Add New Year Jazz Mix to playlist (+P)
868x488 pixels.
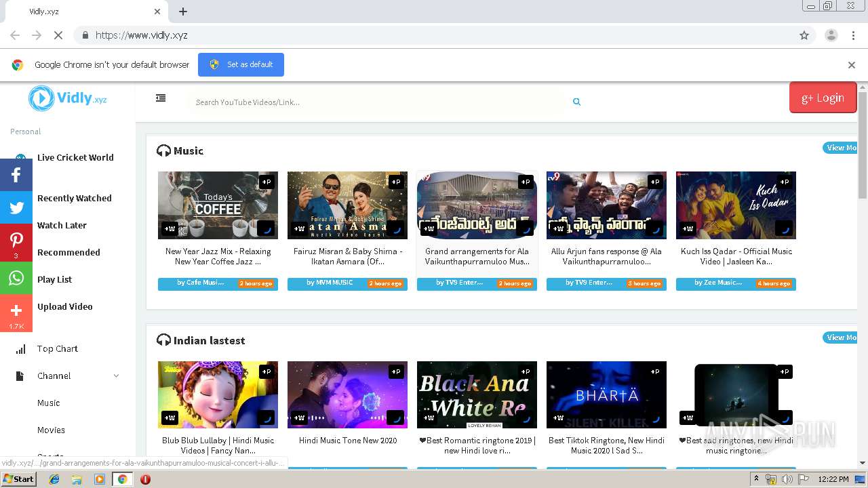click(x=267, y=182)
